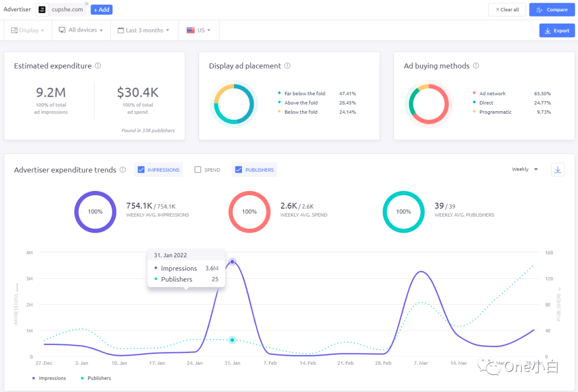Viewport: 578px width, 392px height.
Task: Open the All devices dropdown
Action: point(80,30)
